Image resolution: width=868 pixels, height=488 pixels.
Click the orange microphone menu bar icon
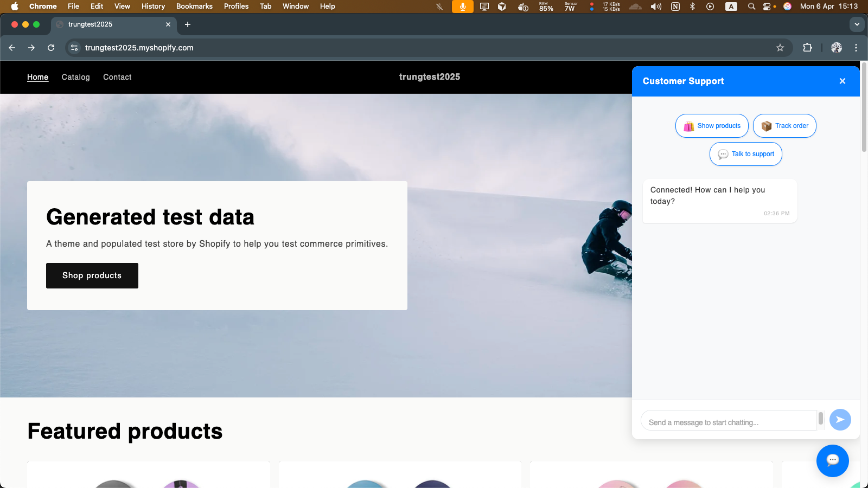pyautogui.click(x=463, y=7)
